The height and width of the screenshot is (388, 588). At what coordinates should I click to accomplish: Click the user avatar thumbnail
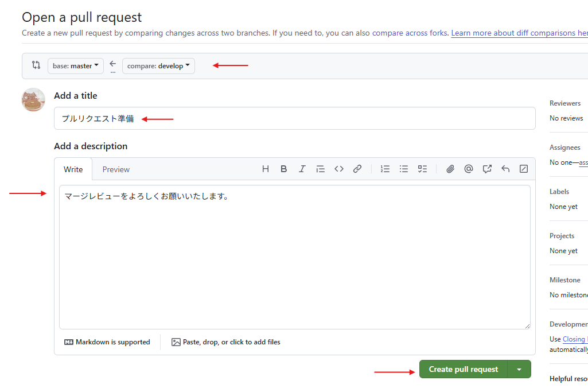point(33,100)
